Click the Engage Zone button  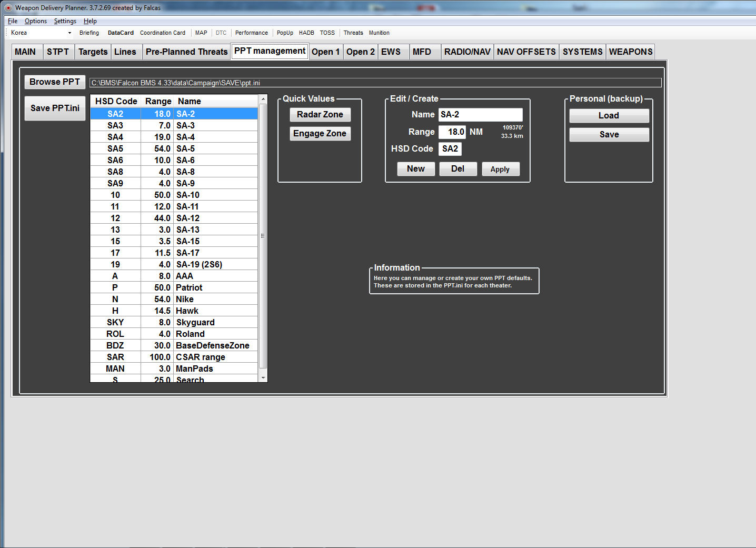point(320,133)
